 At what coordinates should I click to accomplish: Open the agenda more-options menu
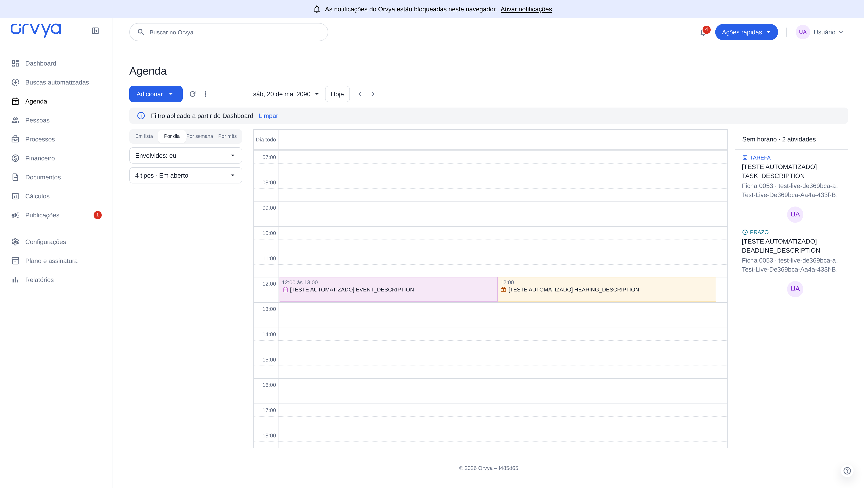(205, 94)
